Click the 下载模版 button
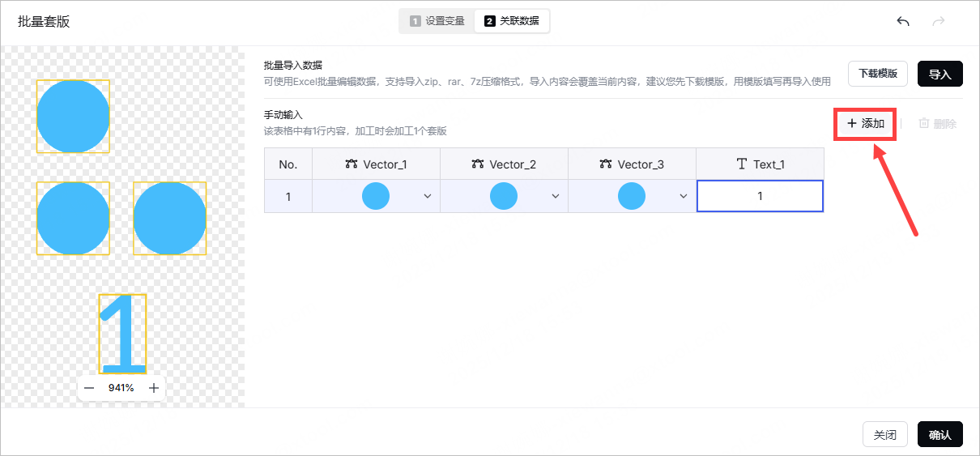 pyautogui.click(x=878, y=74)
